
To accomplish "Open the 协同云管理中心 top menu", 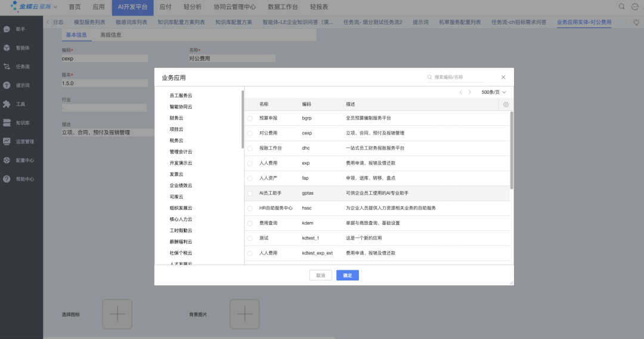I will [235, 7].
